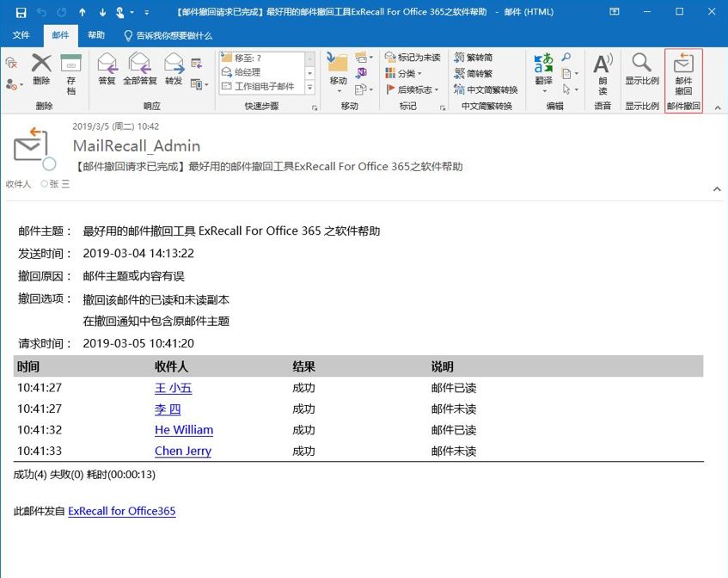Go to previous item up arrow
Screen dimensions: 728x578
[x=83, y=13]
